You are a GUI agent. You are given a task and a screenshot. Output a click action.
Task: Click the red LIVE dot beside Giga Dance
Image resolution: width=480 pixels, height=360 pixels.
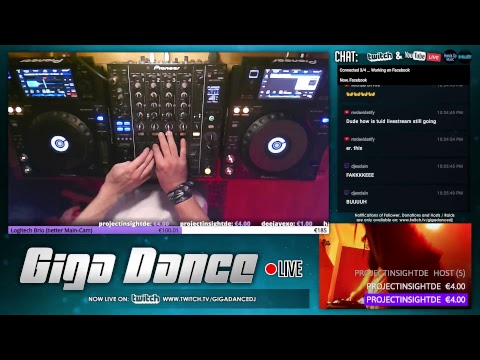point(271,269)
